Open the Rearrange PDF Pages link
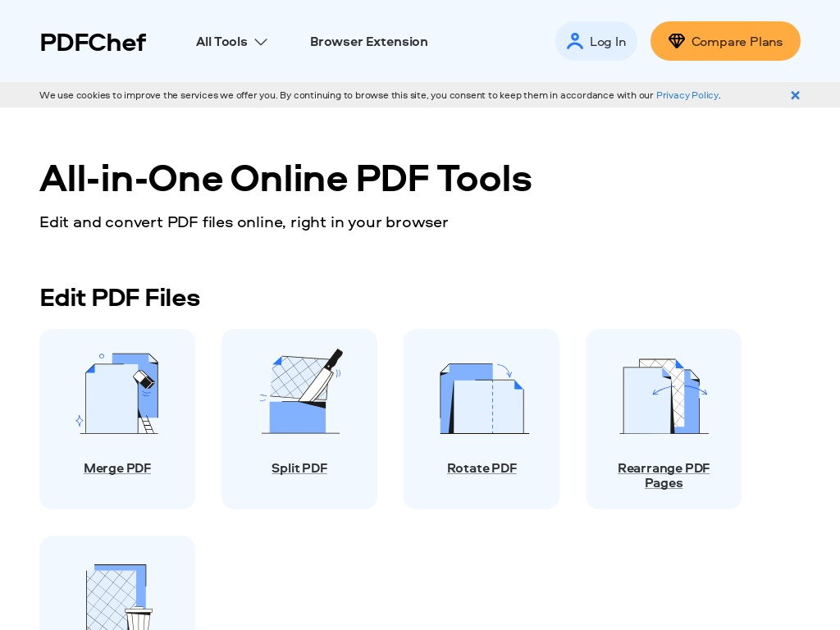This screenshot has height=630, width=840. click(x=664, y=476)
